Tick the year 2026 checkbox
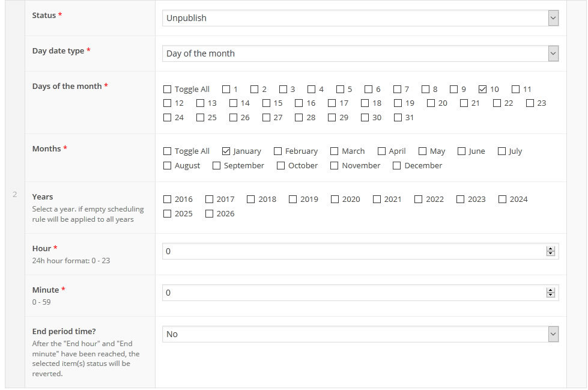The height and width of the screenshot is (390, 588). (x=209, y=214)
